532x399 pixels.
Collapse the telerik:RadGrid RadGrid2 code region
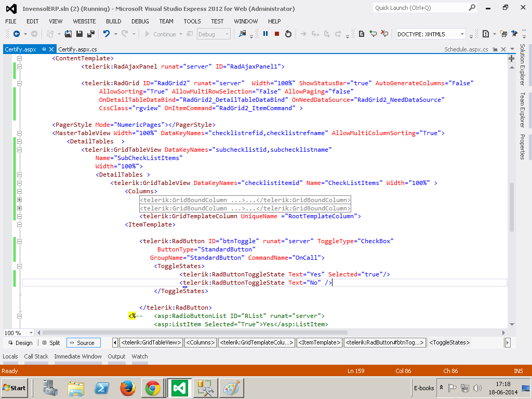tap(19, 83)
